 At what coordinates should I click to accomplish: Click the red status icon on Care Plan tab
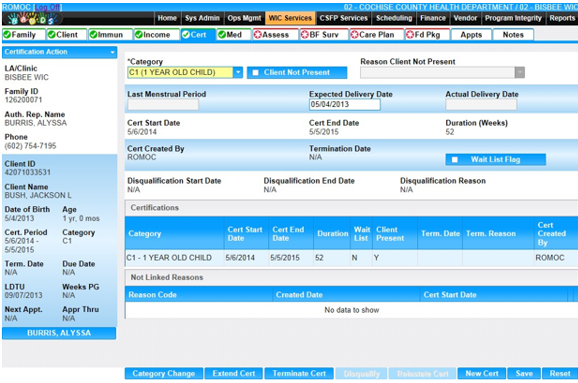pos(355,35)
